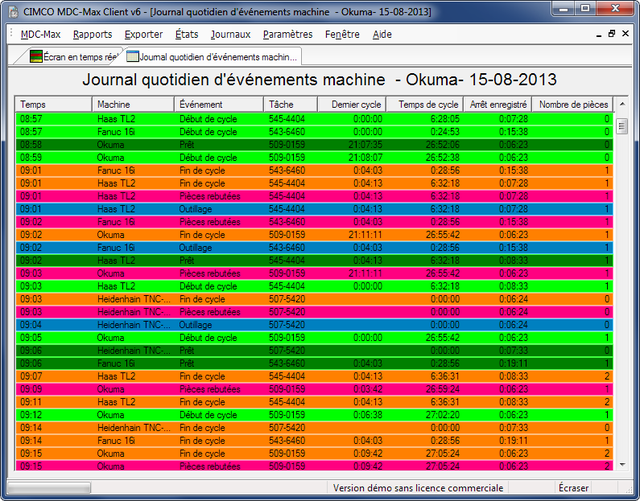Click the scrollbar up arrow
This screenshot has width=640, height=501.
(622, 104)
